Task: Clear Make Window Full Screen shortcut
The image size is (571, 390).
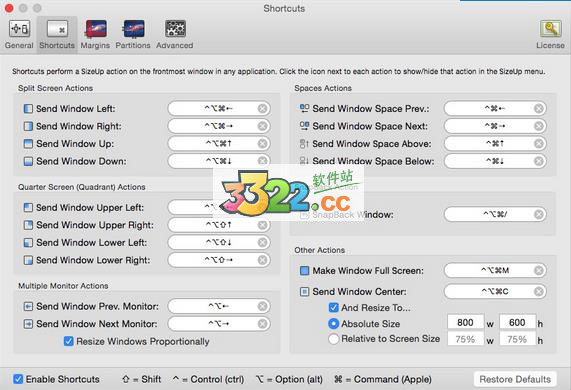Action: click(x=539, y=271)
